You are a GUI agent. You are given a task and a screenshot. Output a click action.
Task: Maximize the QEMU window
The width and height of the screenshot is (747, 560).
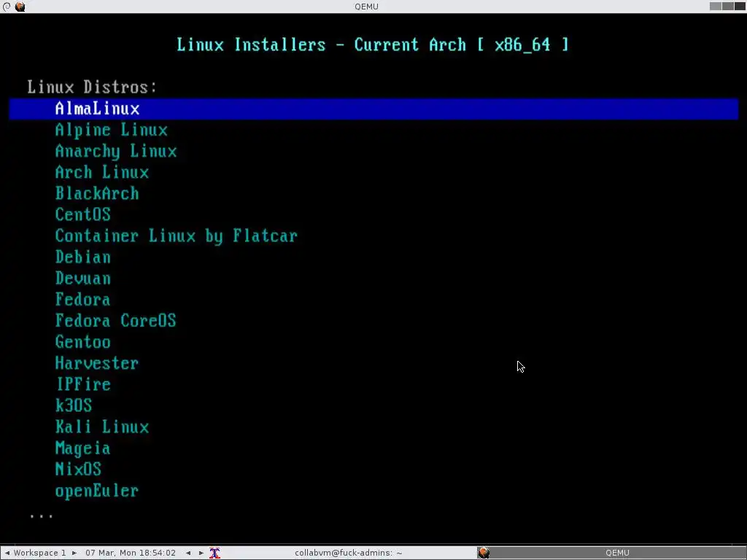(727, 6)
